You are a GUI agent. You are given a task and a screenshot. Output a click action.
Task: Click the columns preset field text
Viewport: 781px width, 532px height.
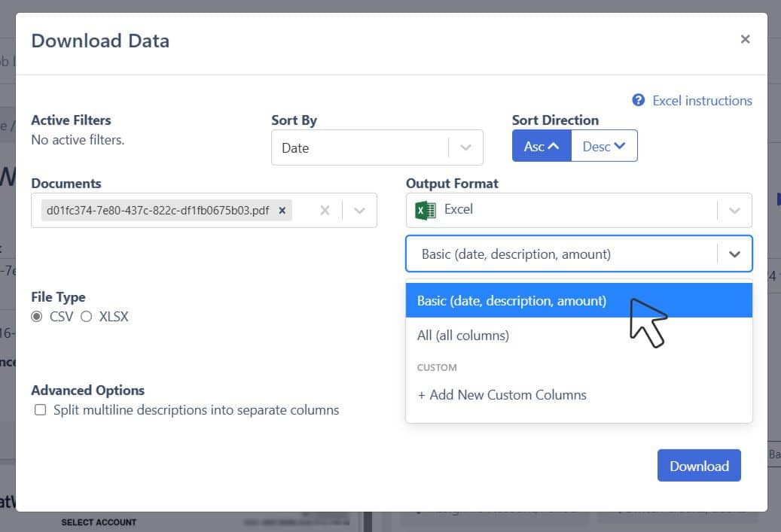click(516, 254)
